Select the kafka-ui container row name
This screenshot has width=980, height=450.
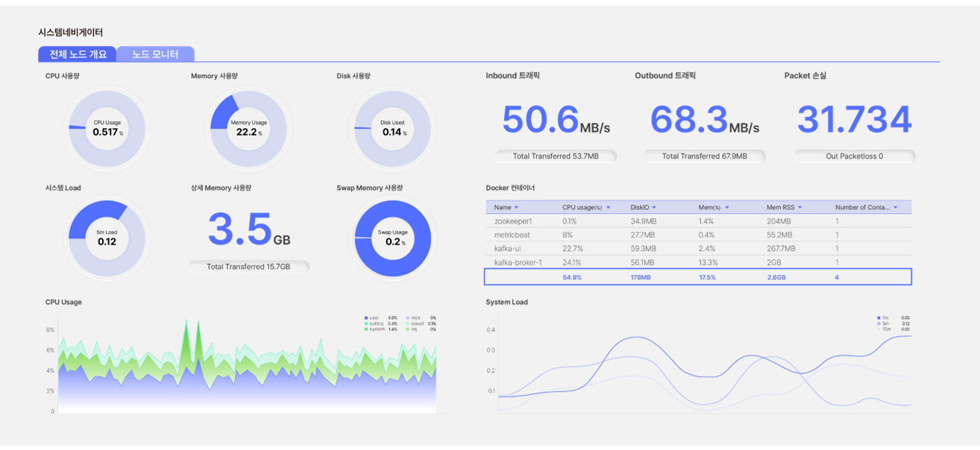[x=507, y=249]
